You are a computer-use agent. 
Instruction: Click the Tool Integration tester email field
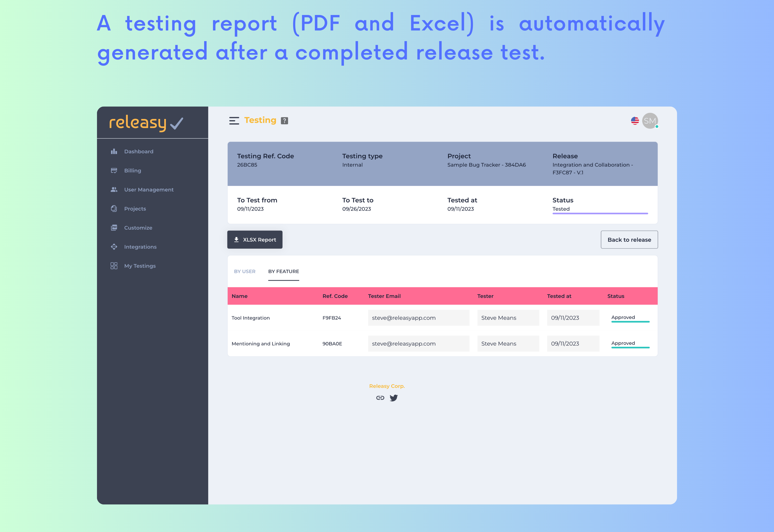418,318
